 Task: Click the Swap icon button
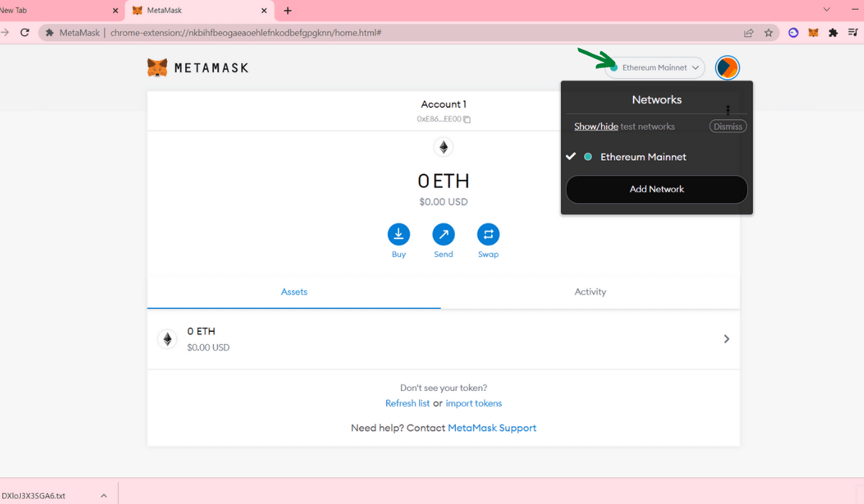coord(488,234)
